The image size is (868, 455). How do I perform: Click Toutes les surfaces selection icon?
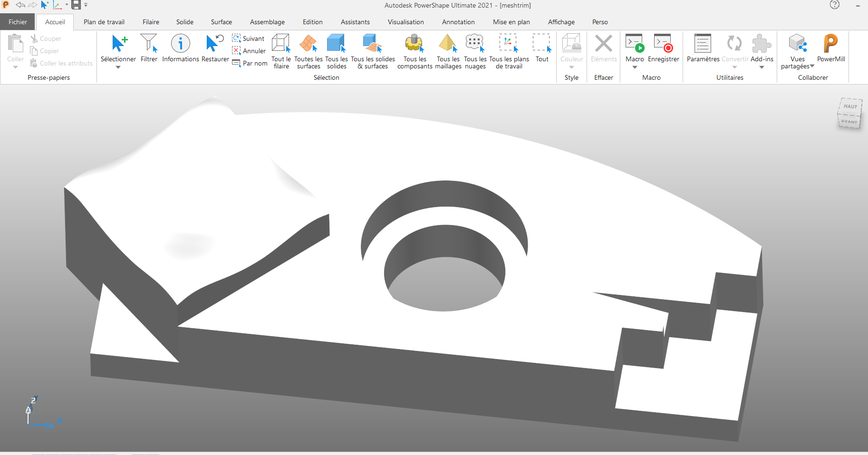(x=308, y=44)
